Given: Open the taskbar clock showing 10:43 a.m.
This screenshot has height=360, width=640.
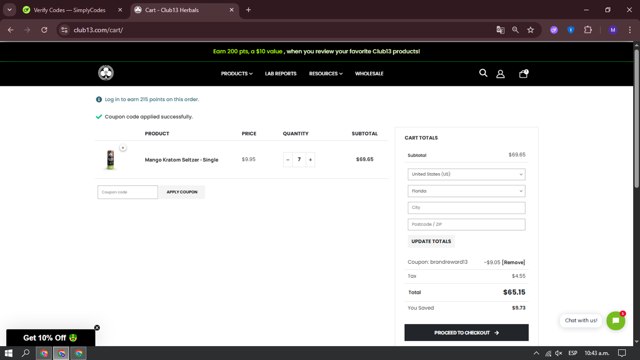Looking at the screenshot, I should (x=596, y=353).
